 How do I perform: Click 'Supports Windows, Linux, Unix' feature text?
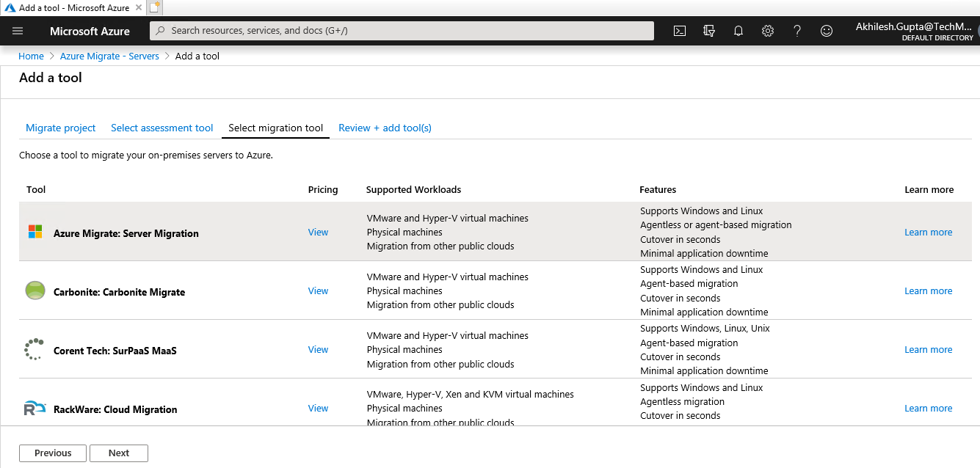coord(705,328)
